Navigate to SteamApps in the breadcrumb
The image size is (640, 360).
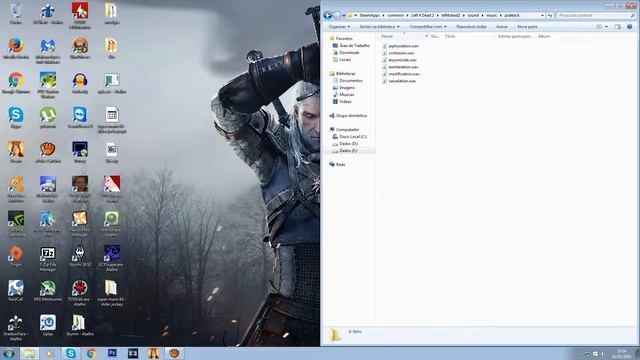(369, 16)
